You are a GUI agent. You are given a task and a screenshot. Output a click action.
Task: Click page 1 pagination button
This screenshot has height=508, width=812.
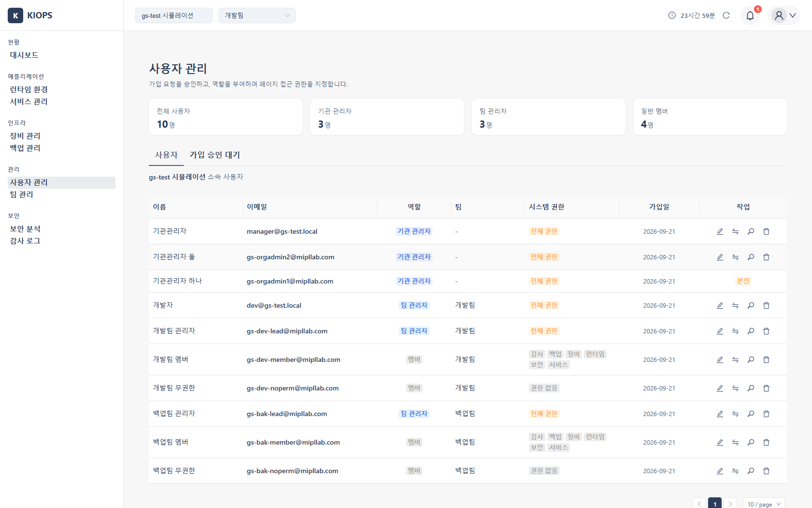click(715, 504)
